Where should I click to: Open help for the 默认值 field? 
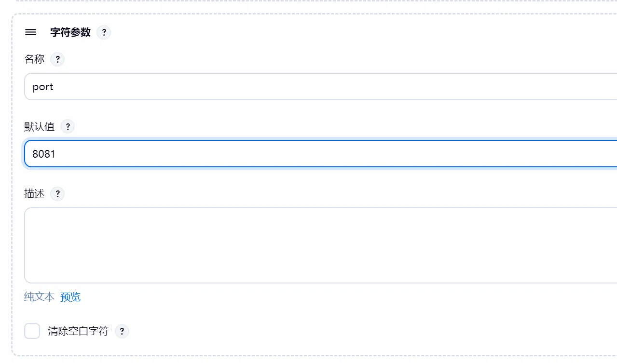coord(68,126)
